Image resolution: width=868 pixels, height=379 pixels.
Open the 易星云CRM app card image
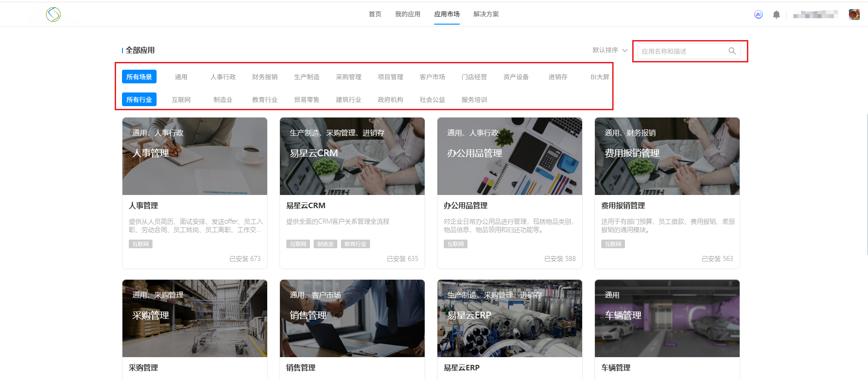352,156
